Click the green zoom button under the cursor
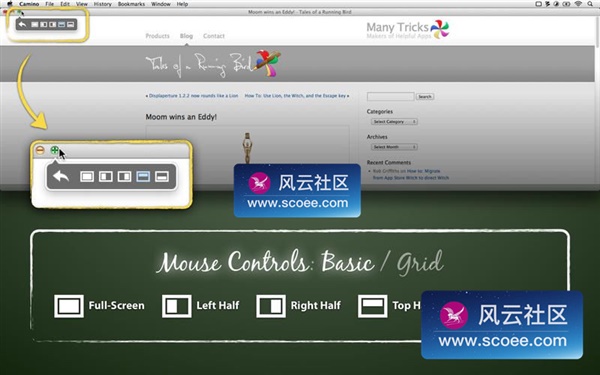The width and height of the screenshot is (600, 375). (55, 150)
